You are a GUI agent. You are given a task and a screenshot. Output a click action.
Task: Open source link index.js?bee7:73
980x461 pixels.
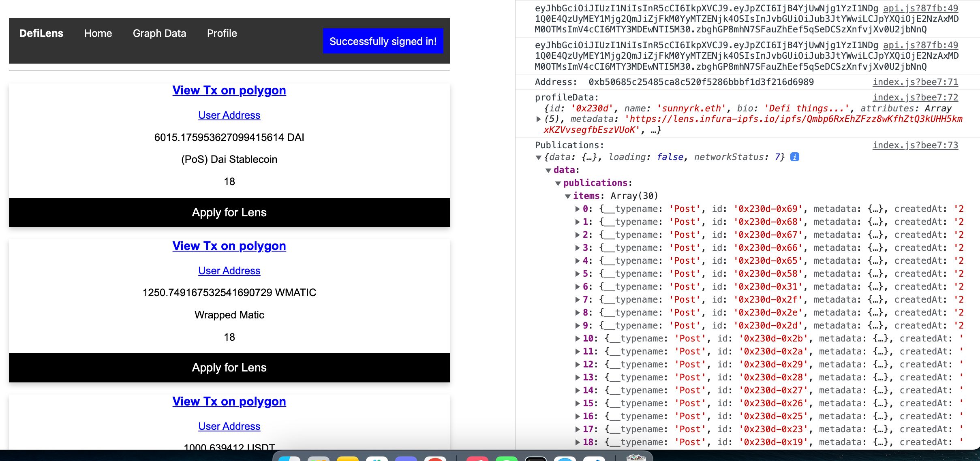click(915, 145)
